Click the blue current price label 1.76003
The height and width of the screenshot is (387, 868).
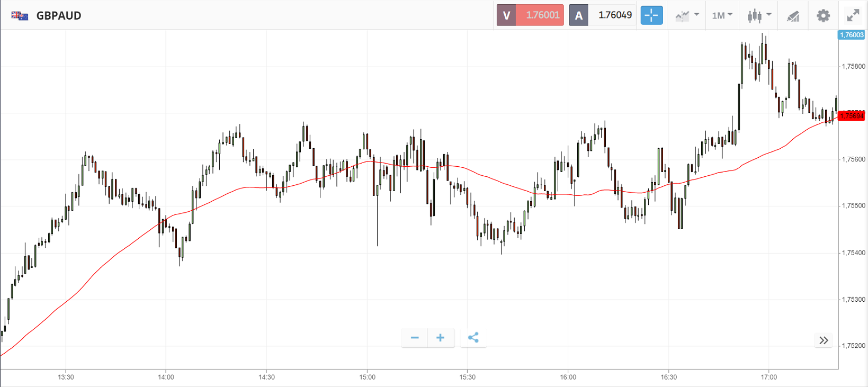pyautogui.click(x=852, y=35)
